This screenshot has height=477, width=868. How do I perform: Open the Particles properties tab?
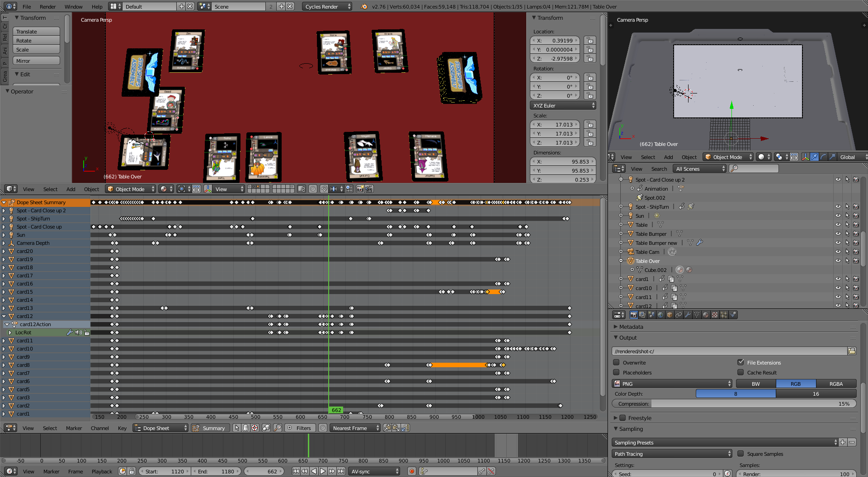[724, 315]
